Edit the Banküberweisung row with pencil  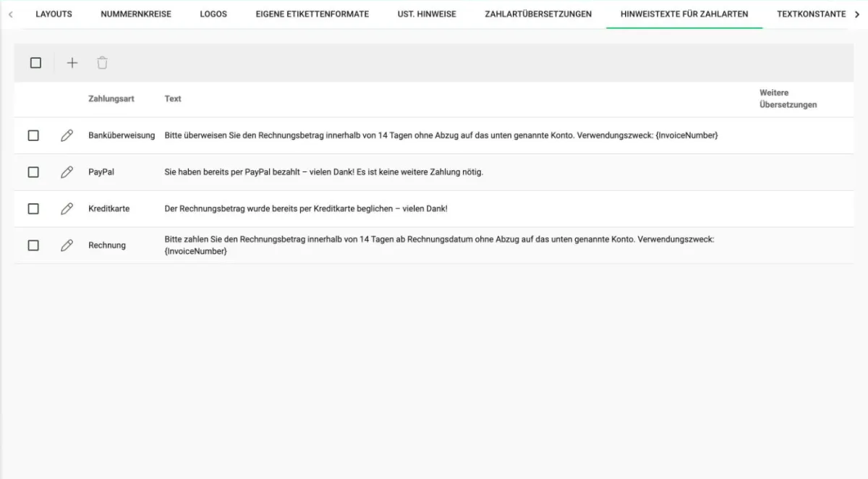[67, 135]
